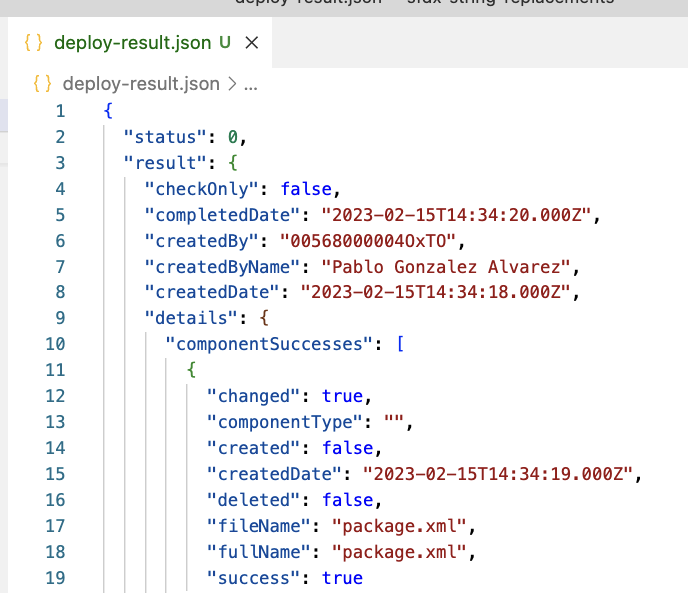The width and height of the screenshot is (688, 593).
Task: Click the "componentType" key
Action: tap(285, 422)
